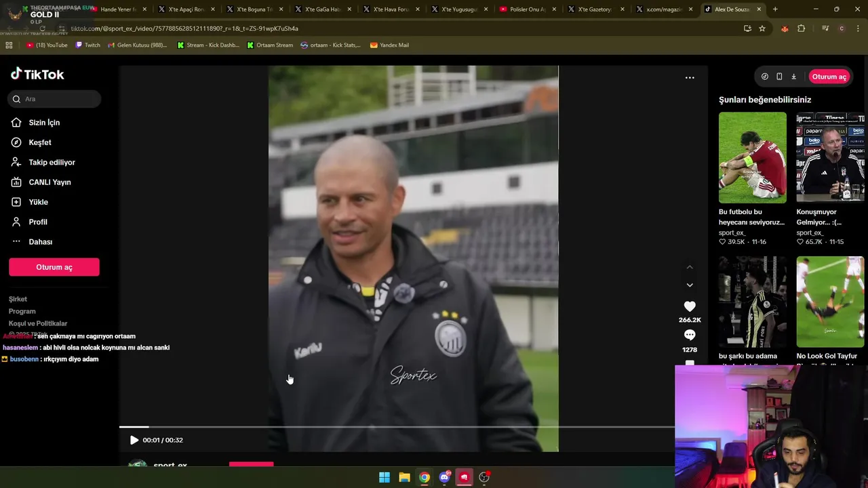This screenshot has width=868, height=488.
Task: Click the 'Bu futbolu bu heyecanı seviyoruz' title
Action: (x=751, y=217)
